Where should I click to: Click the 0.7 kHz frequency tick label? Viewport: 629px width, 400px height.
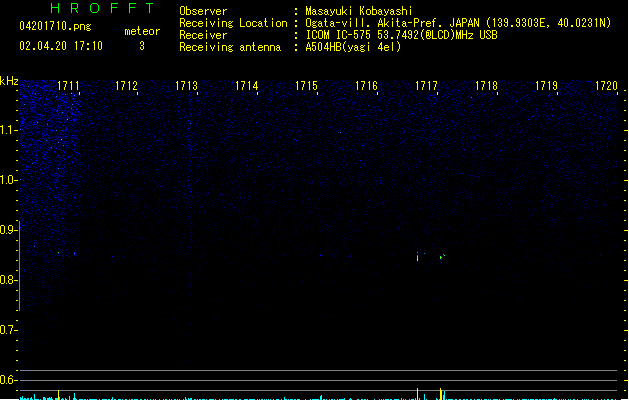tap(8, 330)
